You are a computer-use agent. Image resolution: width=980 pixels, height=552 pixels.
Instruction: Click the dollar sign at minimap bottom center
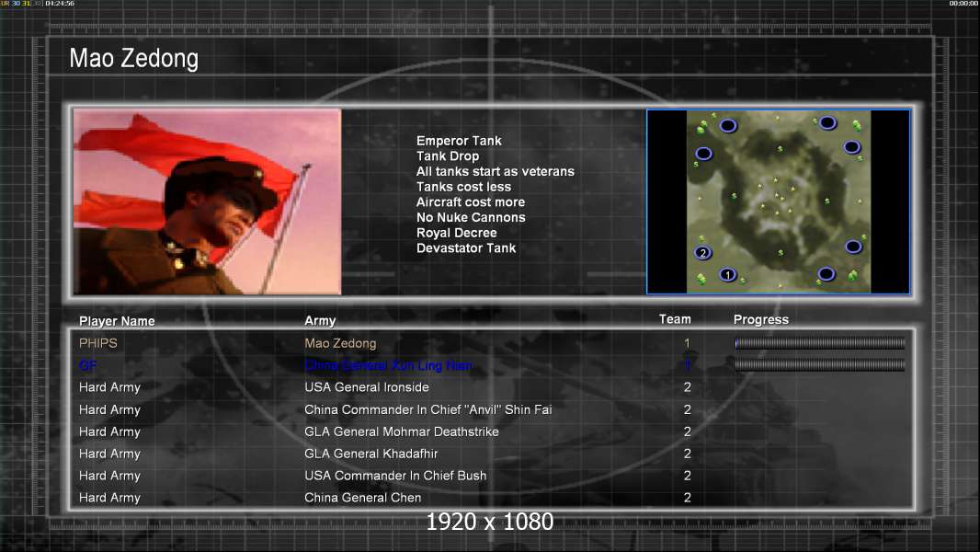[x=781, y=252]
